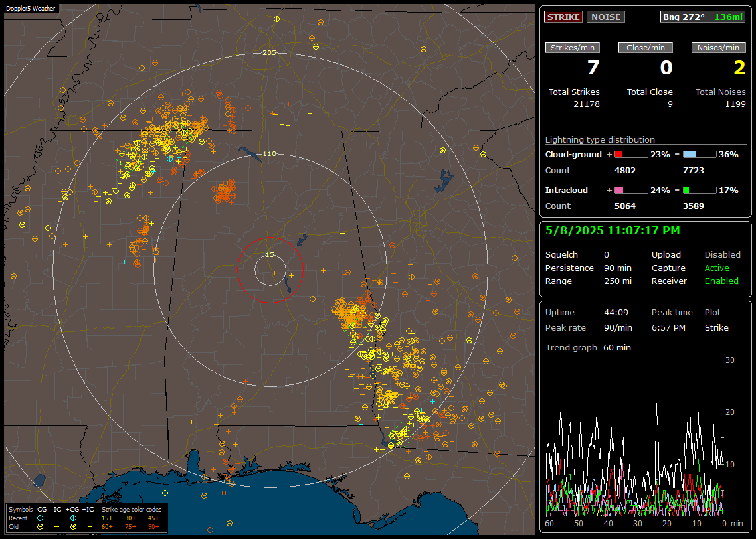Click the 45+ strike age color code
The width and height of the screenshot is (756, 539).
[x=153, y=518]
